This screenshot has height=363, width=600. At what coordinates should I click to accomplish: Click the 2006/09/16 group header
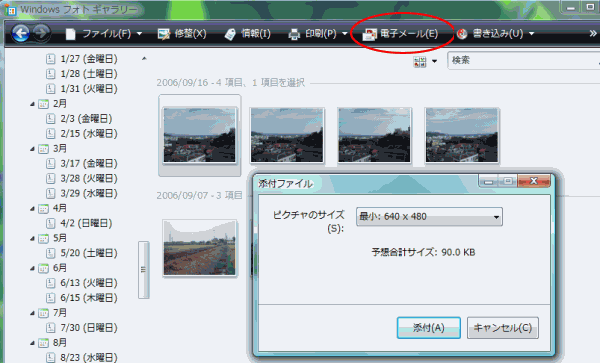(230, 83)
